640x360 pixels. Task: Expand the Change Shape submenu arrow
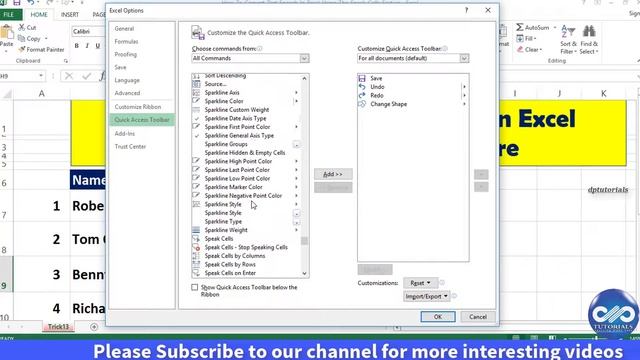(x=464, y=104)
